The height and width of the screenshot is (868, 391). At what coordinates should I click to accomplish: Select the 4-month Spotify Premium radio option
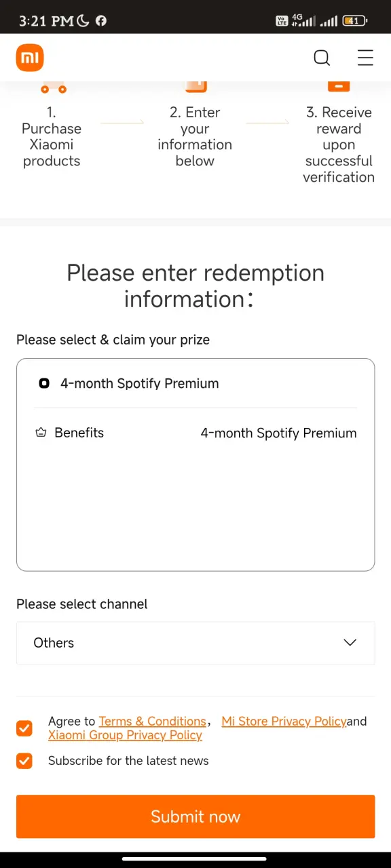coord(44,383)
